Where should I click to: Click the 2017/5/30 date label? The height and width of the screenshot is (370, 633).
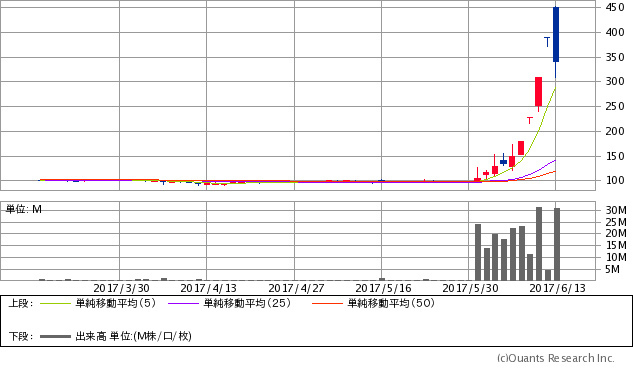(470, 288)
